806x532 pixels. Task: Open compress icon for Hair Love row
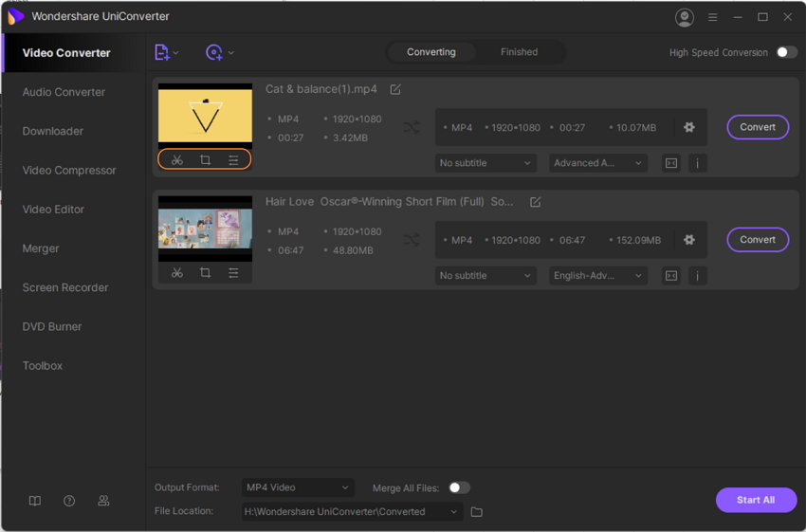click(x=671, y=276)
